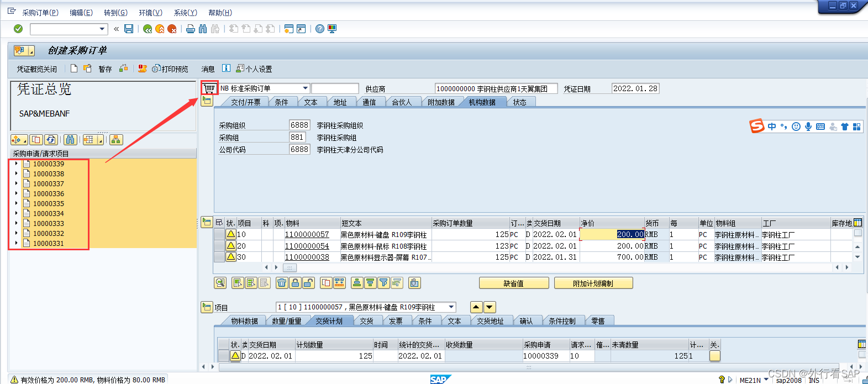Click the Find binoculars icon in top toolbar
This screenshot has width=868, height=384.
pos(203,29)
